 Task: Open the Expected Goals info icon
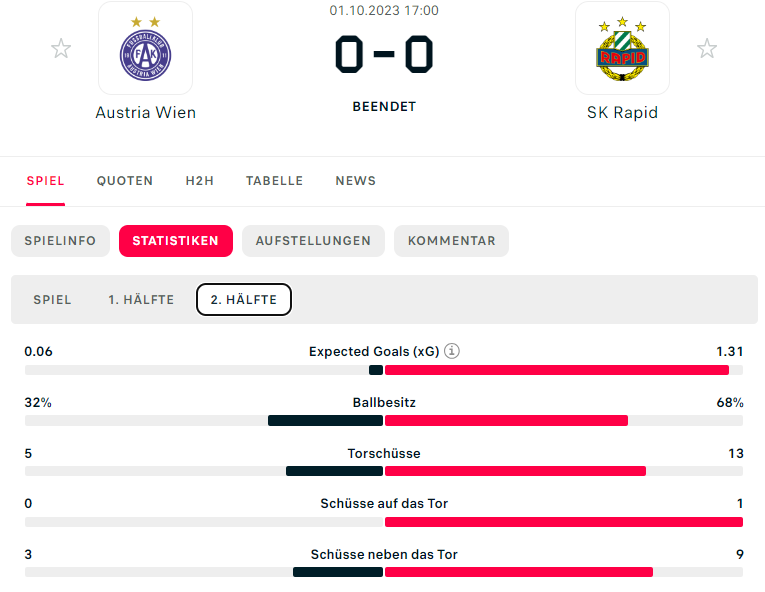coord(452,352)
